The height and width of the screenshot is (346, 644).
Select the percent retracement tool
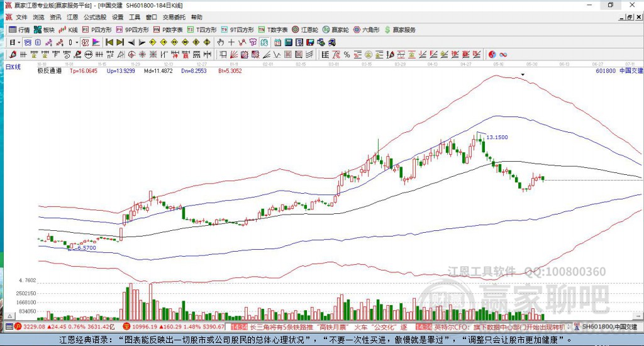pos(347,55)
